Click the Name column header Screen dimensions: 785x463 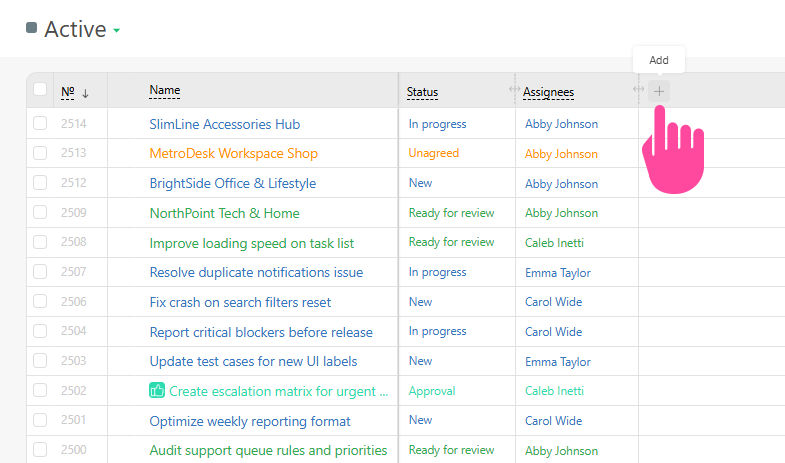pos(165,90)
